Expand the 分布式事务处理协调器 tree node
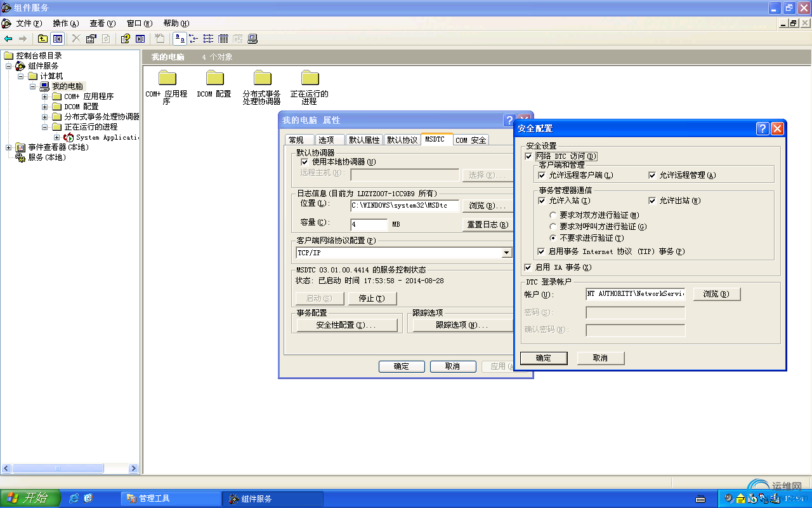812x508 pixels. click(45, 117)
